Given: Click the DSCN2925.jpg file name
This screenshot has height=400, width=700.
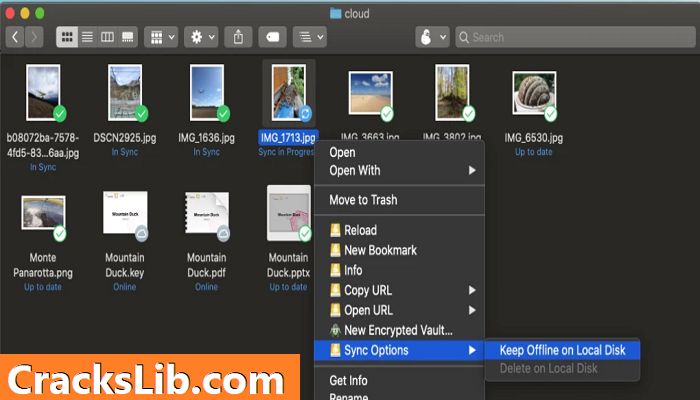Looking at the screenshot, I should 125,138.
